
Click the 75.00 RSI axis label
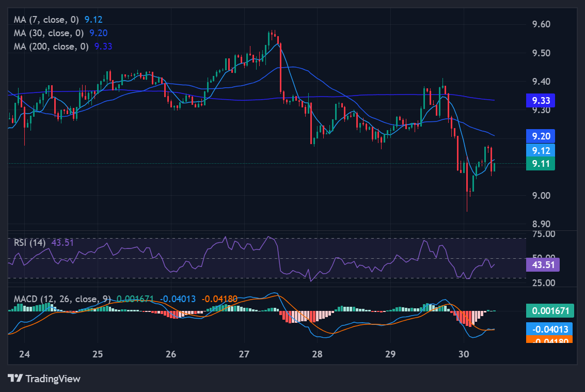pyautogui.click(x=543, y=234)
